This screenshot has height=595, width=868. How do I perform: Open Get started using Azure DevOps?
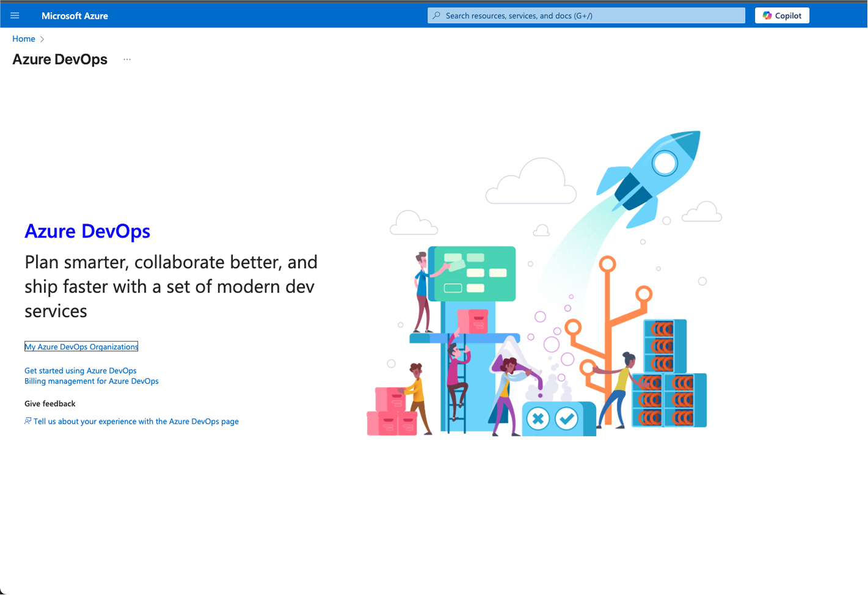[x=81, y=370]
